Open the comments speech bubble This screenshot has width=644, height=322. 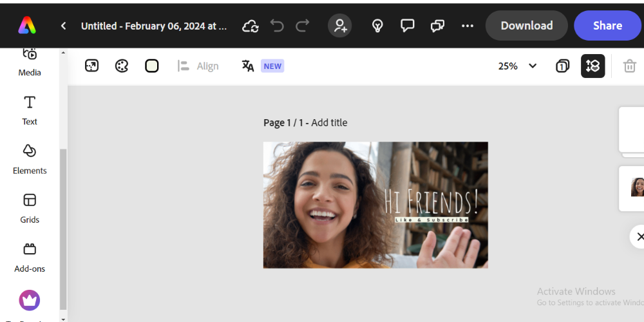408,26
